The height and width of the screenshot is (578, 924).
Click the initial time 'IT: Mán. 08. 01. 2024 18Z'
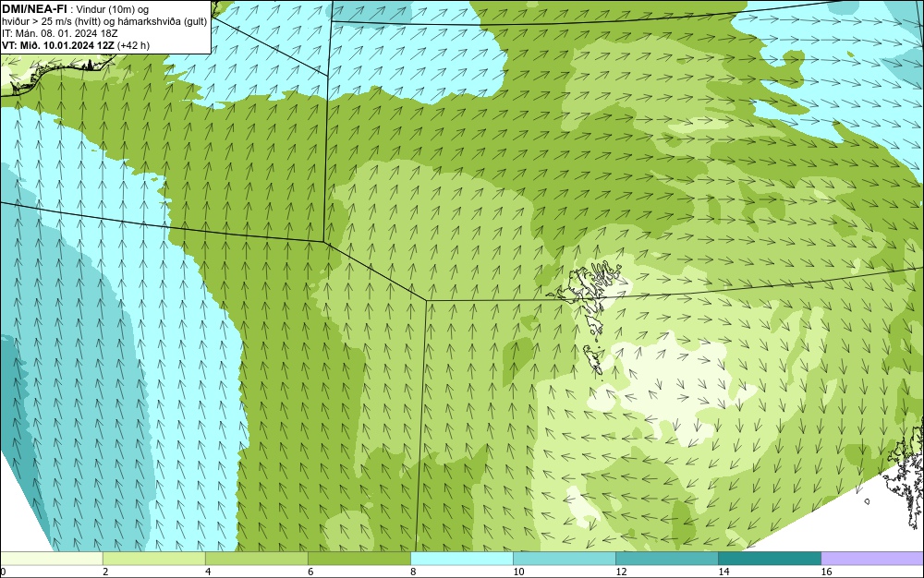[59, 33]
